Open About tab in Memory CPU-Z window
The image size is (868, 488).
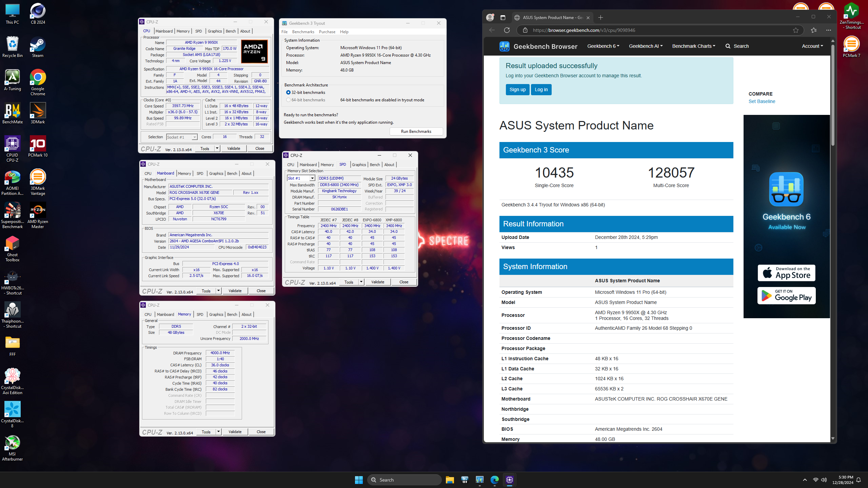click(x=246, y=314)
